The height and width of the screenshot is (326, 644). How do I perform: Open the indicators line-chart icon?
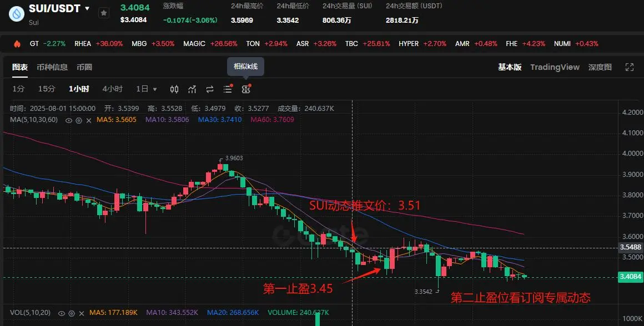pos(192,89)
